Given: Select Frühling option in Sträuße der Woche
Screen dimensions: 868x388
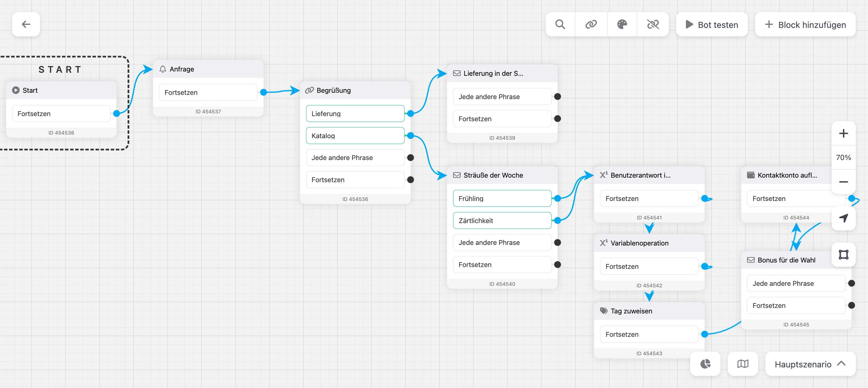Looking at the screenshot, I should (502, 199).
